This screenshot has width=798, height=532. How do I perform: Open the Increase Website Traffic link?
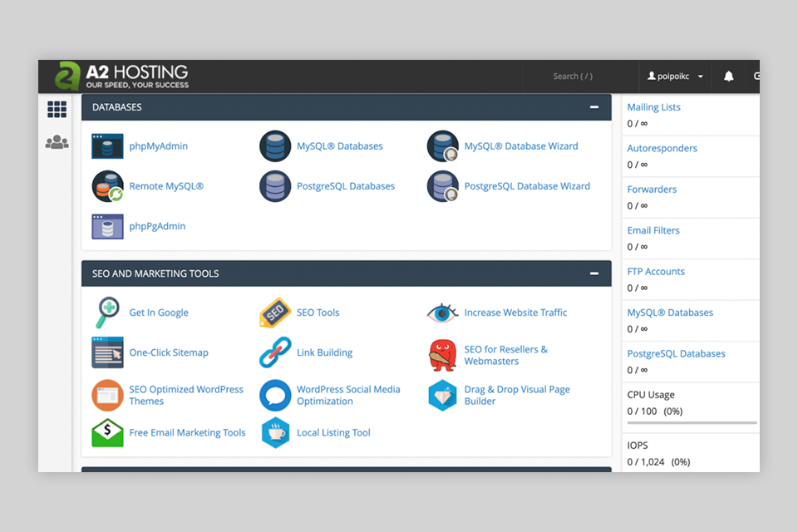[515, 313]
